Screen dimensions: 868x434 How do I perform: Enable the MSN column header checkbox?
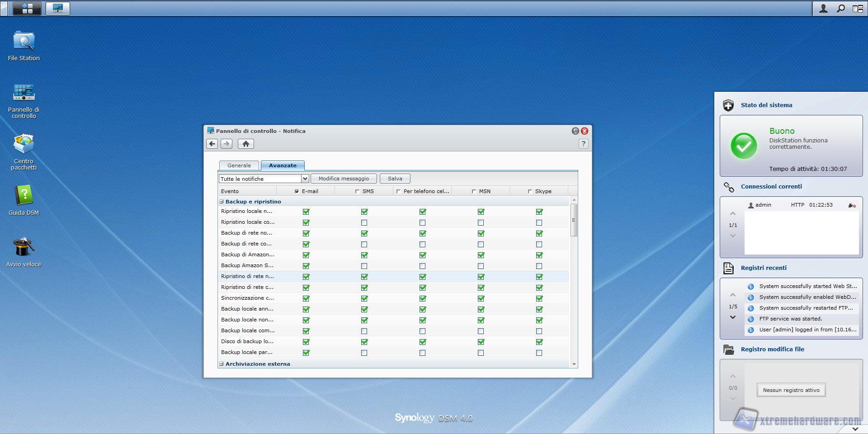(474, 192)
